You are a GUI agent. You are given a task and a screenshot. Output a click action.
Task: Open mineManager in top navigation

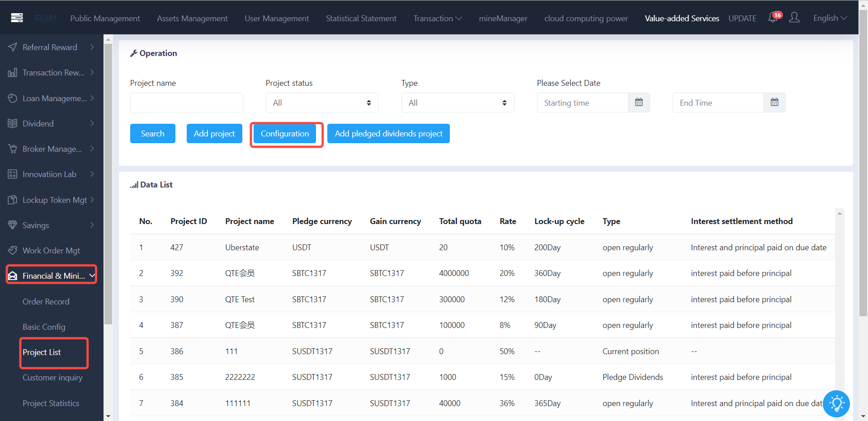tap(503, 18)
